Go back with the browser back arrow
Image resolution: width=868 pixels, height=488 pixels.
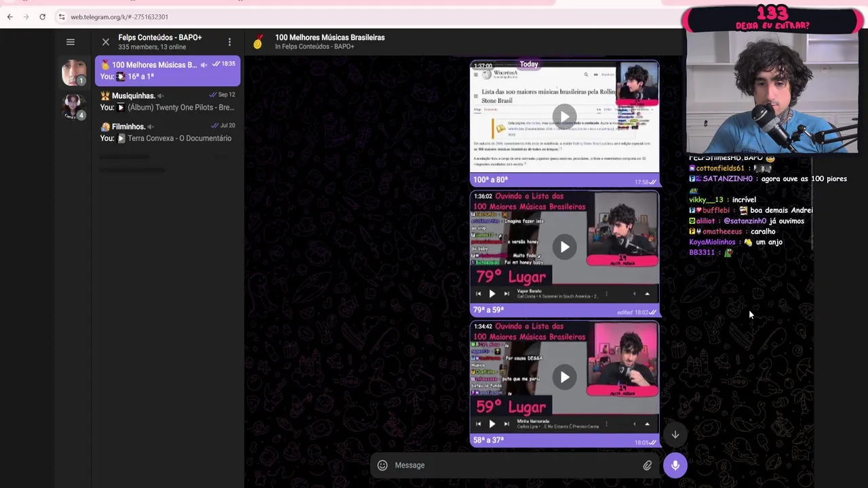(x=10, y=16)
